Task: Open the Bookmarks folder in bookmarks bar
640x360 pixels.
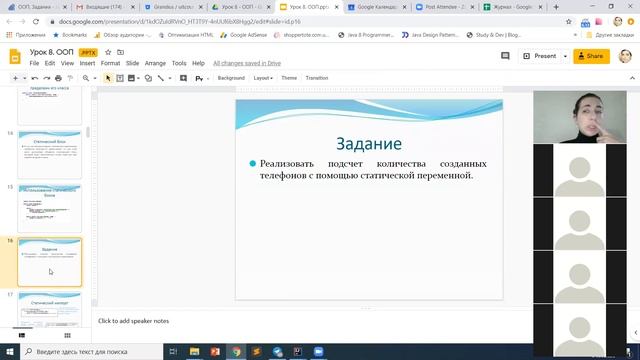Action: tap(70, 35)
